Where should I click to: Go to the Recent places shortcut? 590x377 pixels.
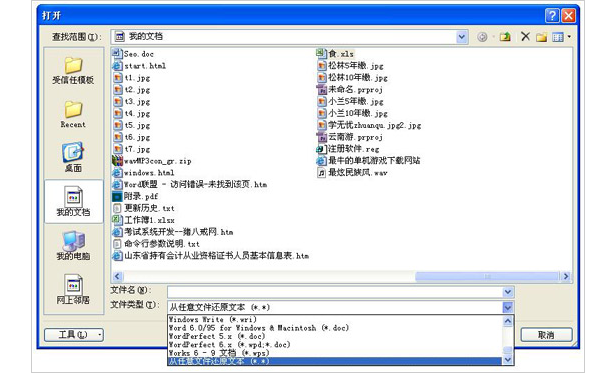(73, 114)
